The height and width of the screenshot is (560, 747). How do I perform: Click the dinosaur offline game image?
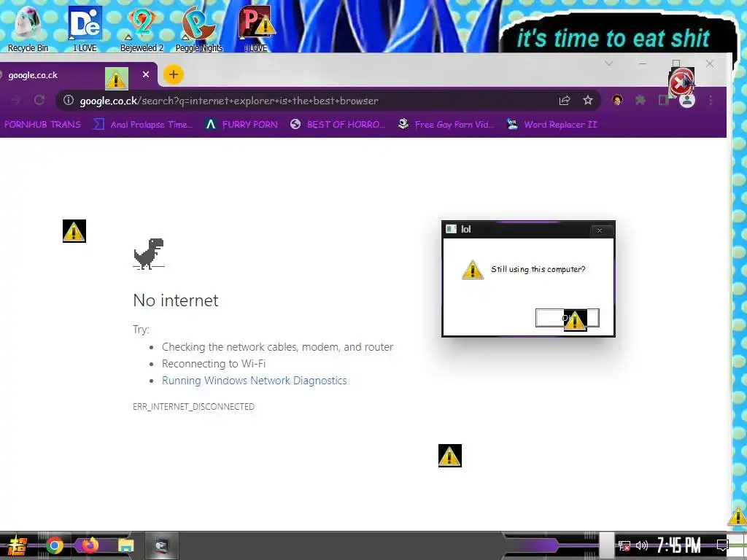point(149,254)
